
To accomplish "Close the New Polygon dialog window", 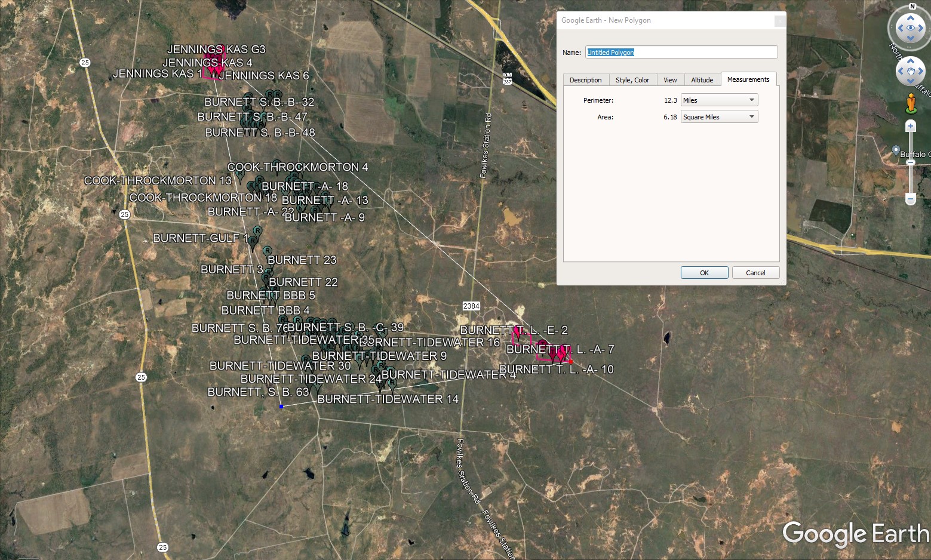I will point(779,21).
